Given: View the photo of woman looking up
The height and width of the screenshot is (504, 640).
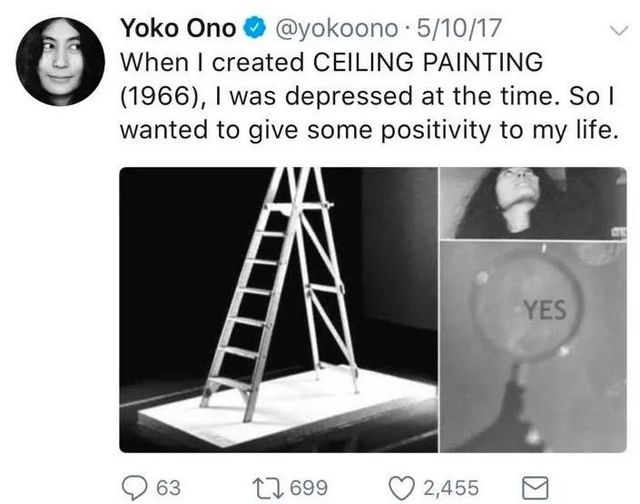Looking at the screenshot, I should tap(533, 203).
